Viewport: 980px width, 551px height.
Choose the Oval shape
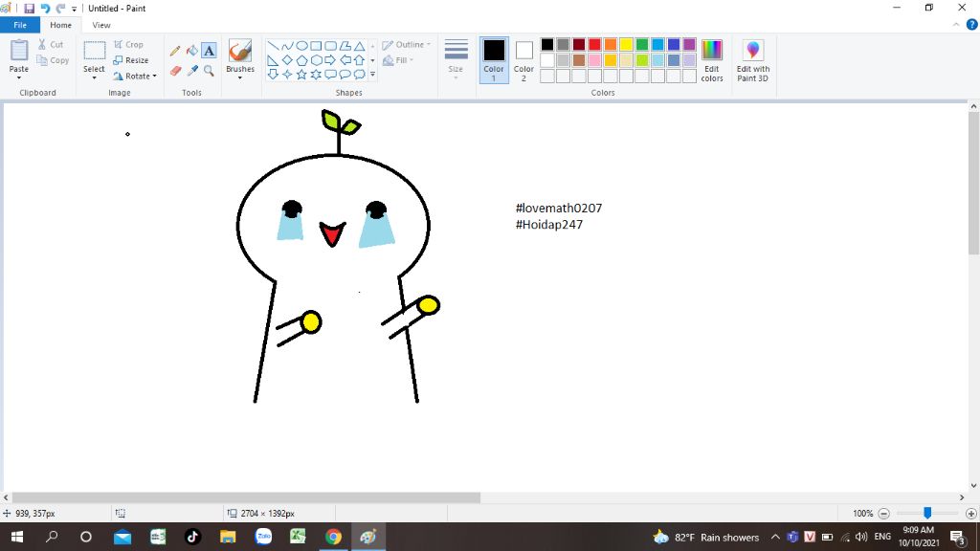pyautogui.click(x=301, y=46)
